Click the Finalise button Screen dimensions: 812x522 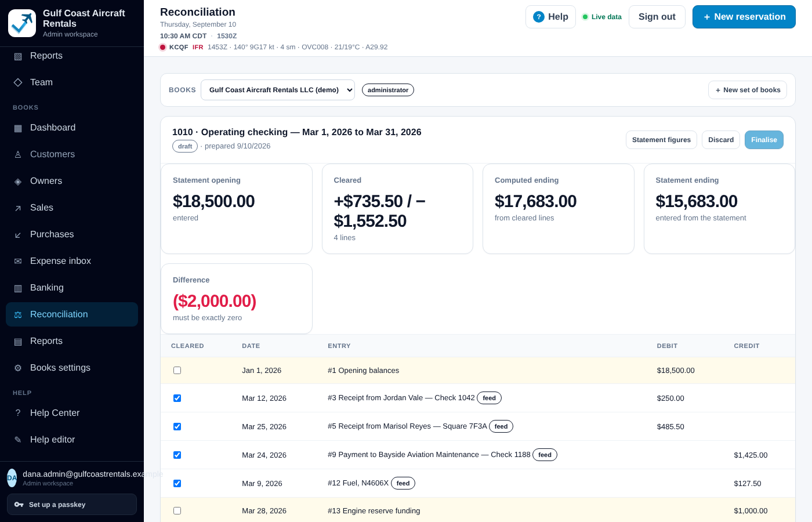[764, 140]
